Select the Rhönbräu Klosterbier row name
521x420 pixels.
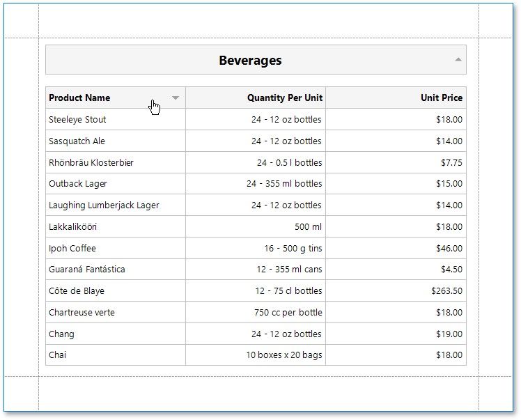coord(91,163)
